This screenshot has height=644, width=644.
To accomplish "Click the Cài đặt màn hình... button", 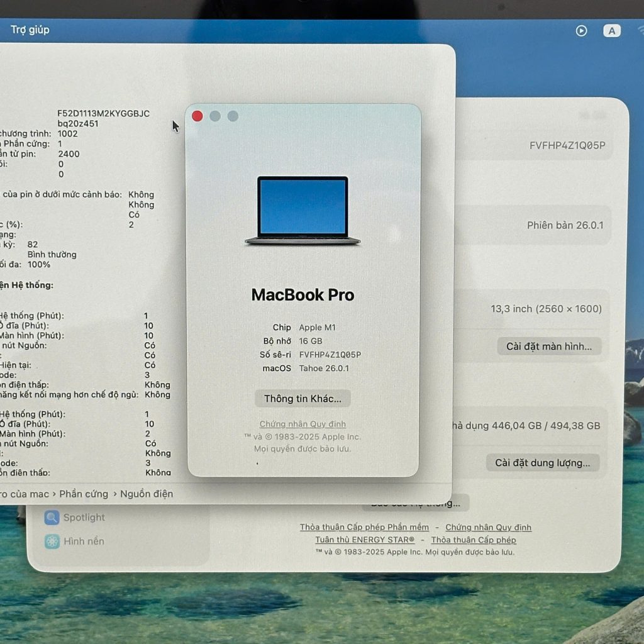I will click(x=548, y=346).
